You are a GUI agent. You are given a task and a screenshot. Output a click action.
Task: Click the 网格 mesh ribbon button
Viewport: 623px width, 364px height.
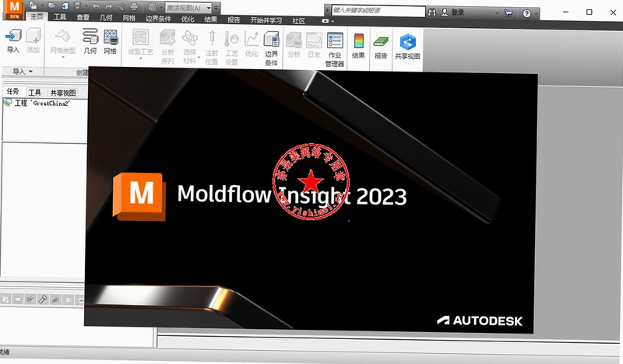click(x=111, y=42)
